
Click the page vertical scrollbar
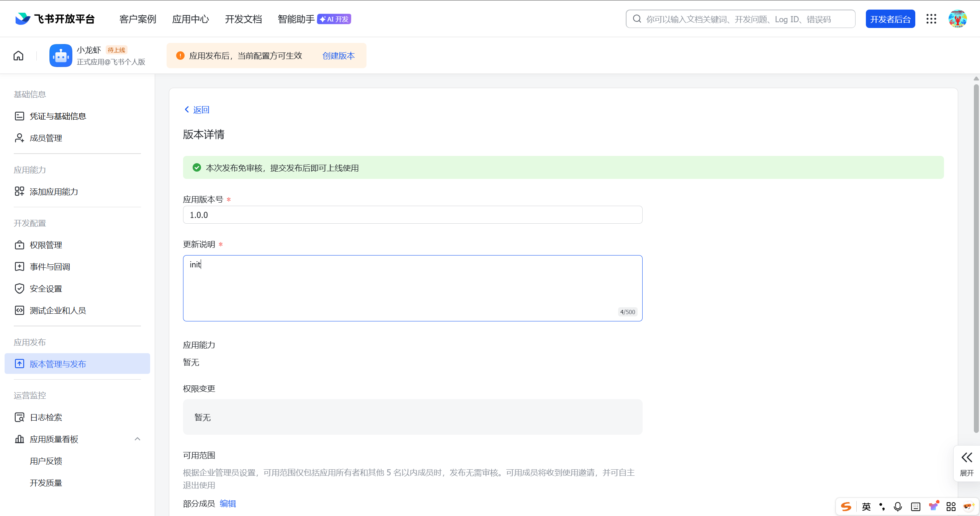point(976,257)
